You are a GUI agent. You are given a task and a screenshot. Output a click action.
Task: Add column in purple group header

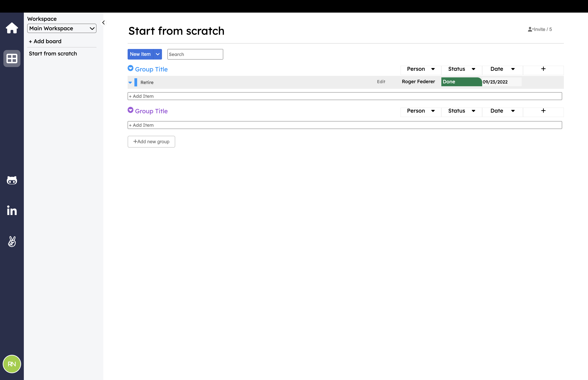543,111
